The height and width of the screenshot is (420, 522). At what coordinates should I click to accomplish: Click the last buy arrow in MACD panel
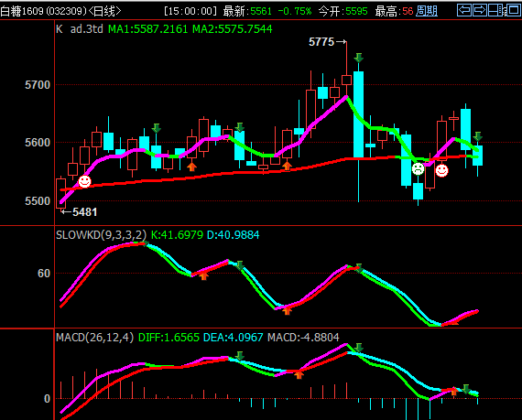point(453,391)
